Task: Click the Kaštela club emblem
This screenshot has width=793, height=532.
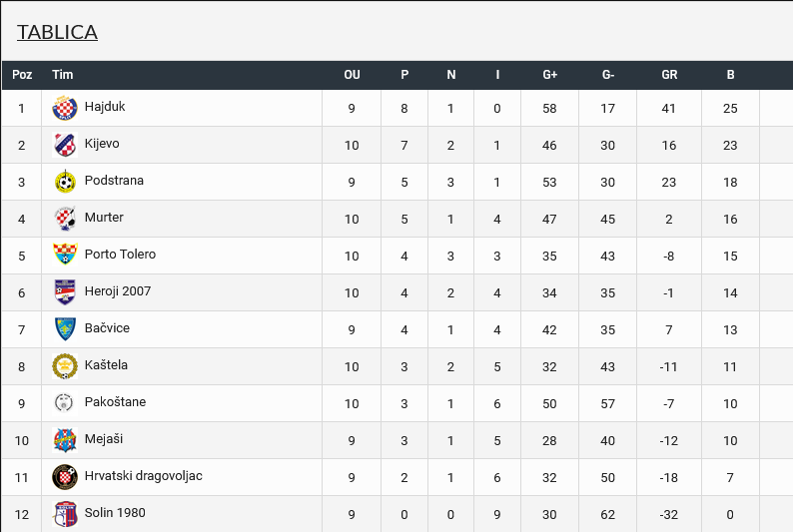Action: pyautogui.click(x=65, y=366)
